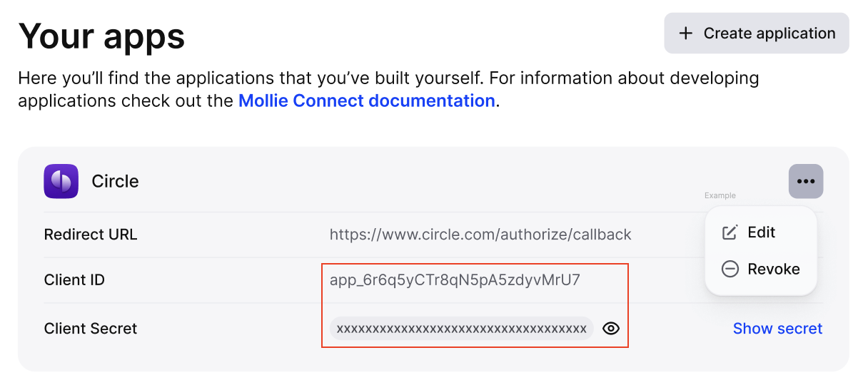Click the pencil icon next to Edit
The height and width of the screenshot is (385, 868).
click(x=730, y=232)
